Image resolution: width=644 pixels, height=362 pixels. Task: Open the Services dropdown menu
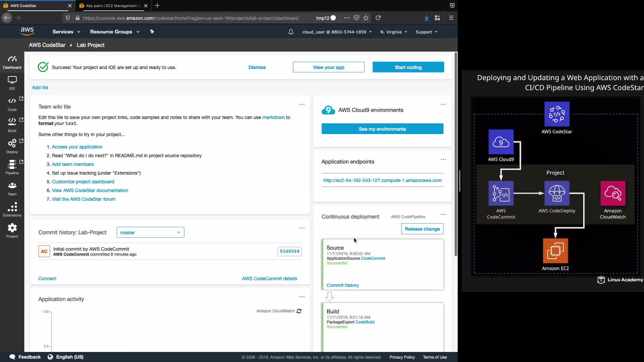(66, 32)
